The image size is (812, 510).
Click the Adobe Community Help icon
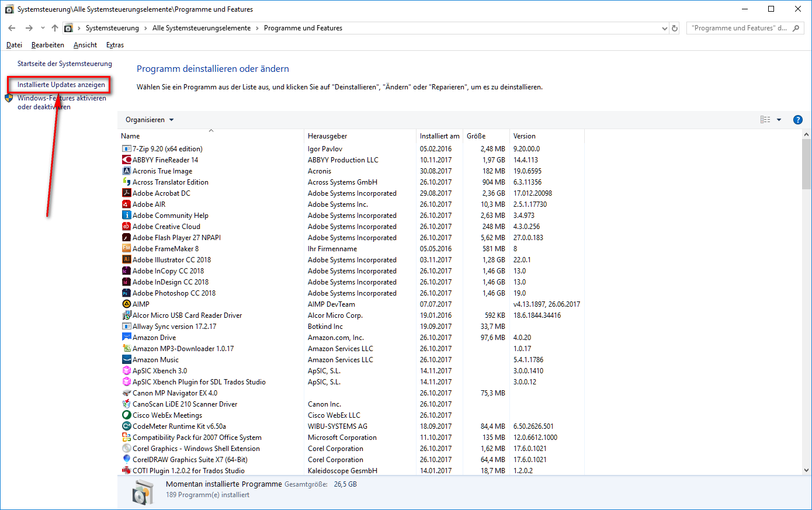point(126,215)
